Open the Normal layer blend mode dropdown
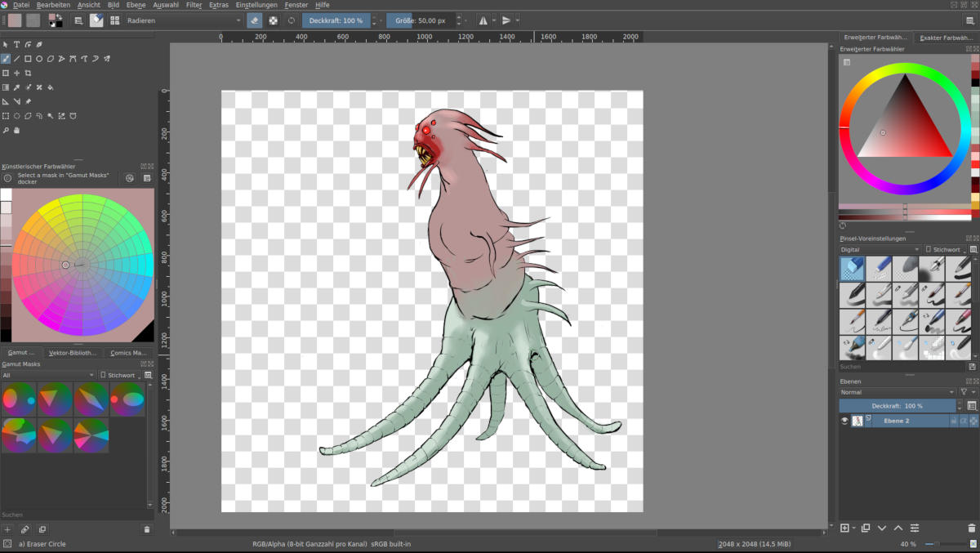 898,392
